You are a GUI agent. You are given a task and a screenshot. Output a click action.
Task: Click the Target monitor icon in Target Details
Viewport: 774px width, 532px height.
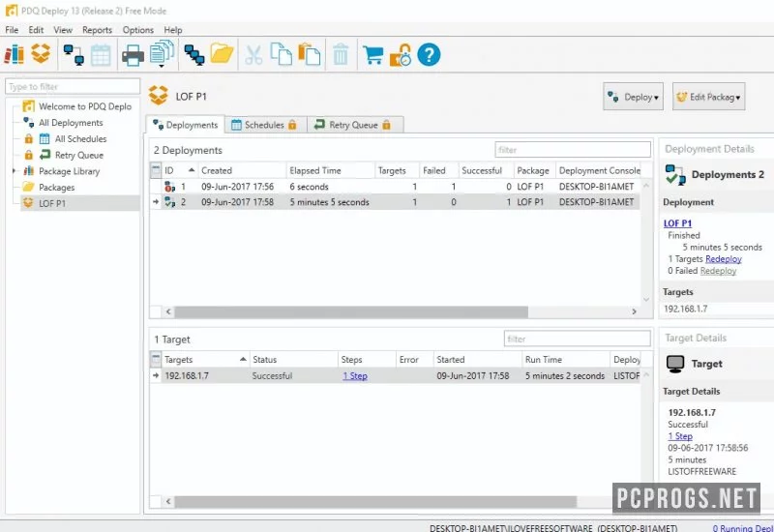(674, 365)
